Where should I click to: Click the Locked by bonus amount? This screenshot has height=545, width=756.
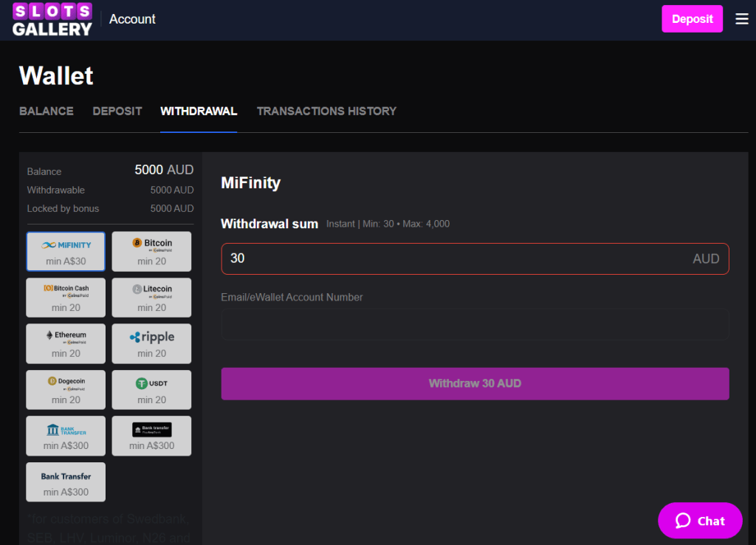point(171,208)
